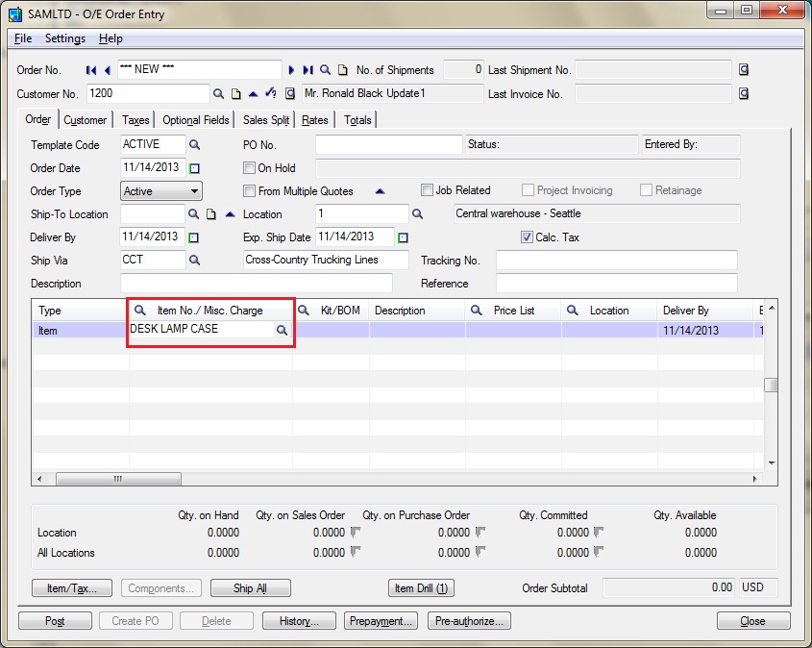This screenshot has height=648, width=812.
Task: Open Order Date calendar picker
Action: coord(194,168)
